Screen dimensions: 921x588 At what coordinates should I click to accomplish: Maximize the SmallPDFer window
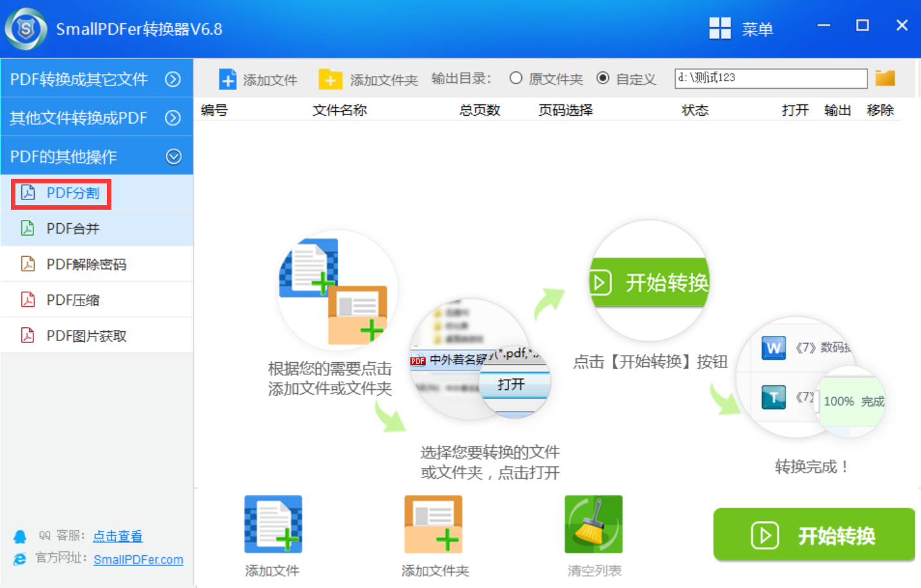click(x=862, y=25)
